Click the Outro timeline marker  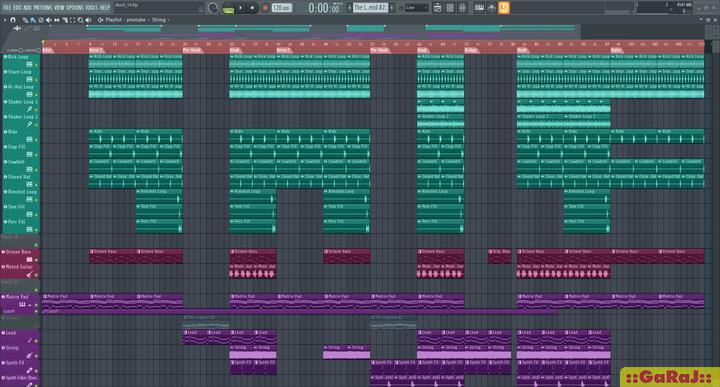tap(617, 50)
